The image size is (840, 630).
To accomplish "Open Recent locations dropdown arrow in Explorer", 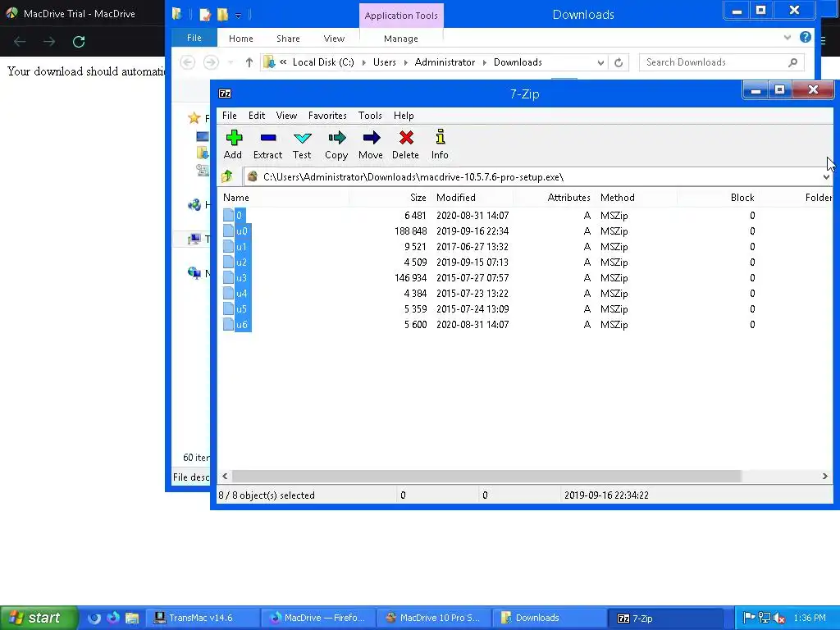I will 231,62.
